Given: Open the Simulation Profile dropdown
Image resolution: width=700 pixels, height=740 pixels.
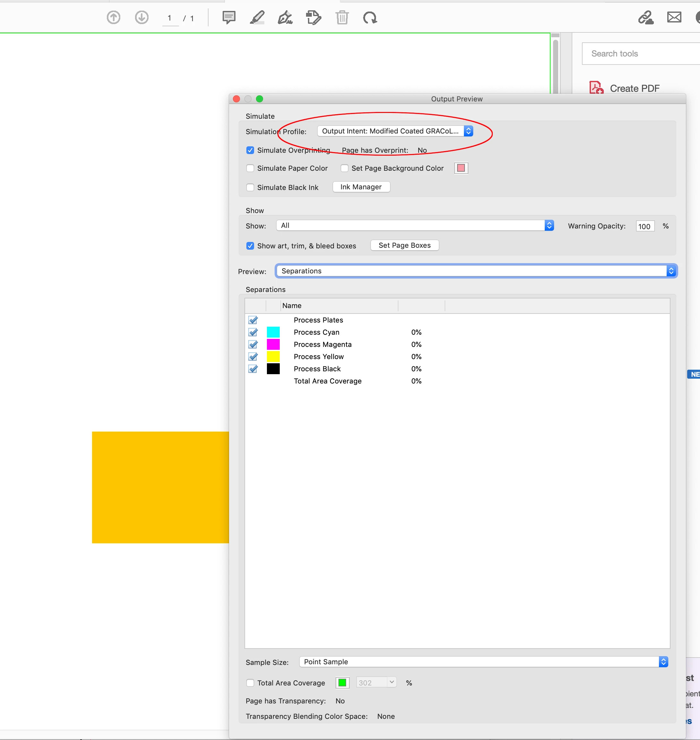Looking at the screenshot, I should [x=395, y=131].
